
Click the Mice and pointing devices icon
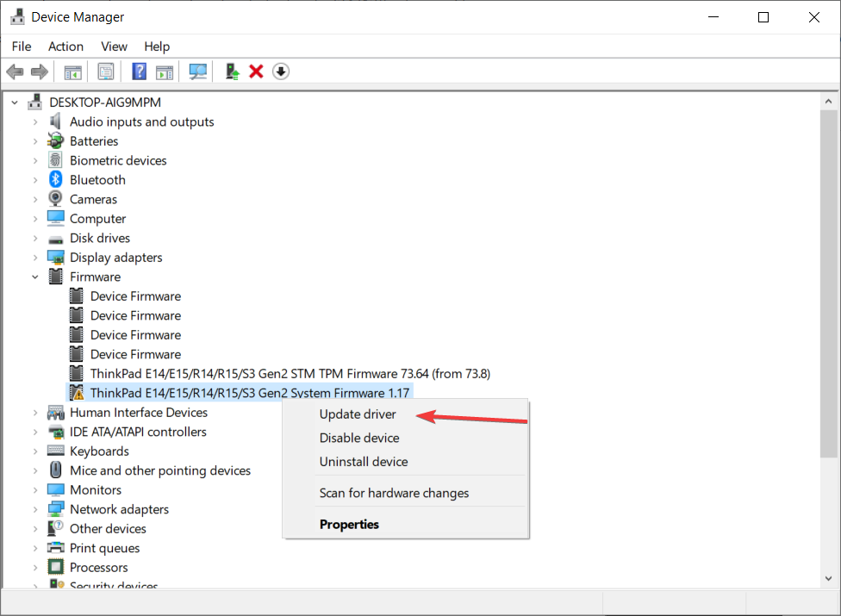pyautogui.click(x=56, y=470)
